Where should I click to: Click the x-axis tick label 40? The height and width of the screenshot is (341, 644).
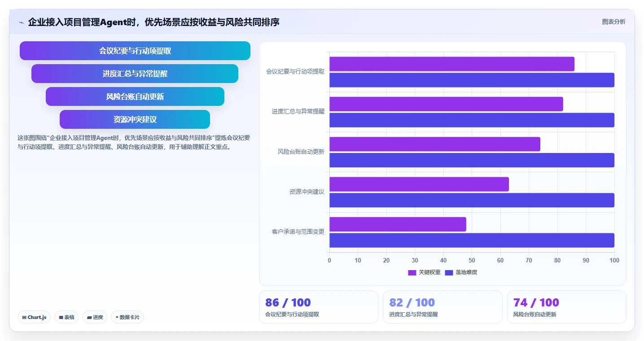[x=443, y=261]
